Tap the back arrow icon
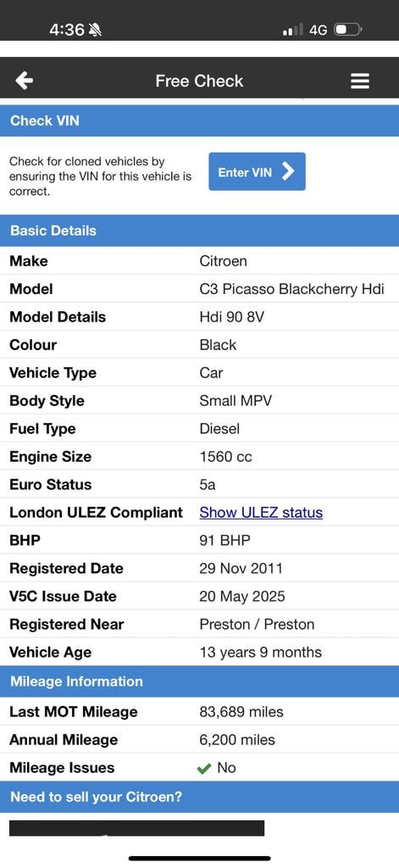 point(24,81)
